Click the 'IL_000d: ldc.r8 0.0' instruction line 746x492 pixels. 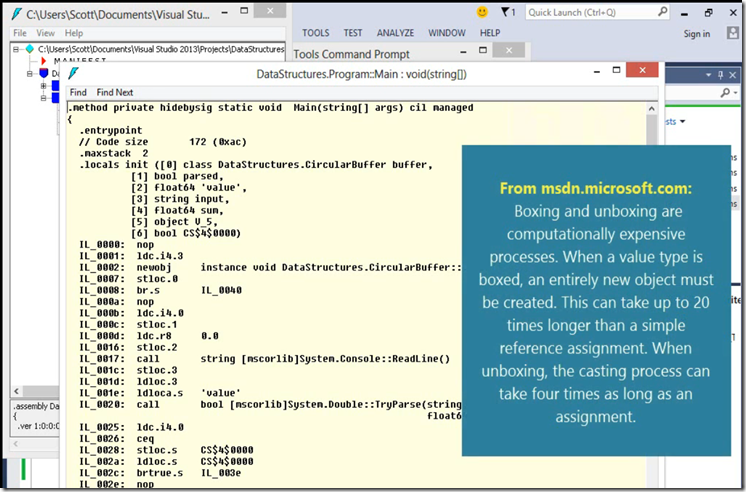(148, 336)
